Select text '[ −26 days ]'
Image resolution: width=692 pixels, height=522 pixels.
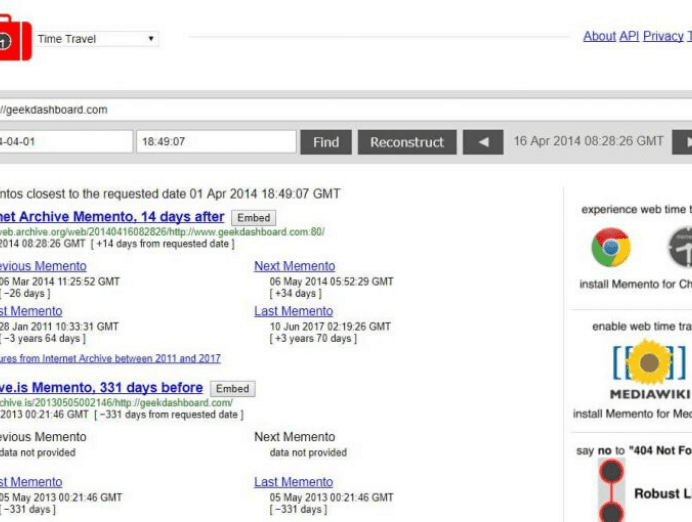pos(25,293)
